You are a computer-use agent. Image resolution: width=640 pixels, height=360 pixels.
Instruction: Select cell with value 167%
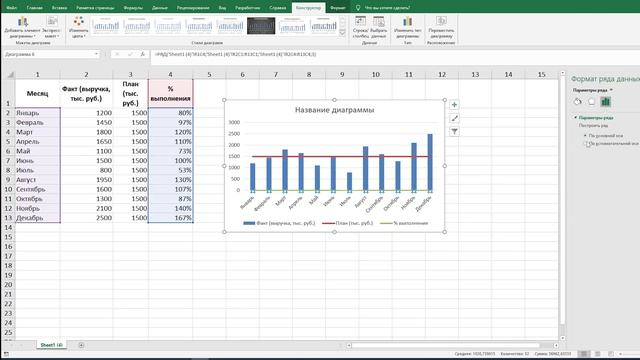coord(171,218)
